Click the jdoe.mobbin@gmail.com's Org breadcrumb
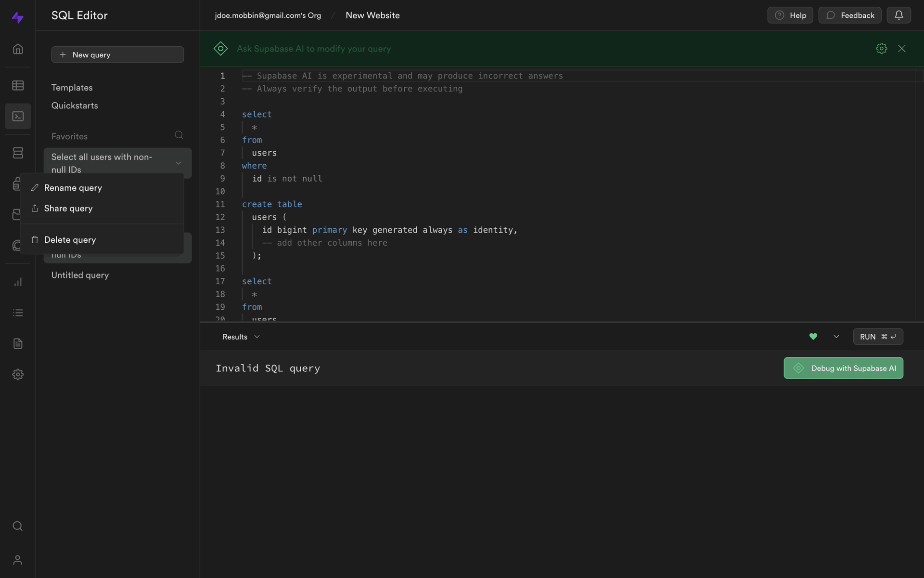 tap(268, 15)
